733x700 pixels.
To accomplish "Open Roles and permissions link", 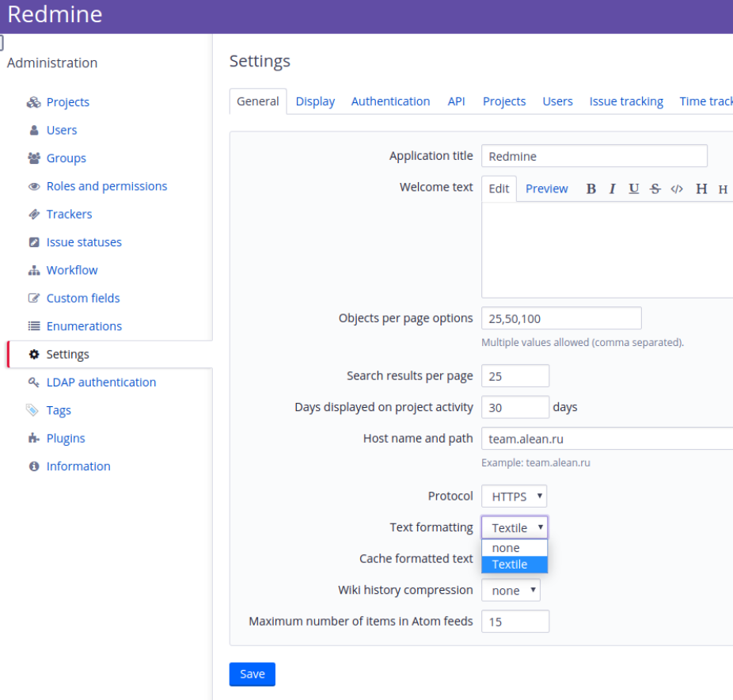I will (107, 187).
